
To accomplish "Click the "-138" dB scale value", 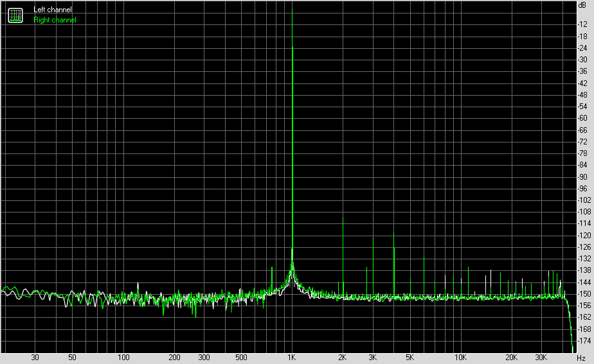I will (x=584, y=270).
